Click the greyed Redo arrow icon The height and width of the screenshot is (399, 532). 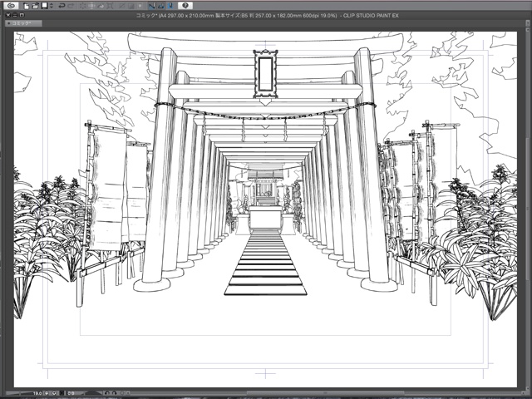coord(71,6)
